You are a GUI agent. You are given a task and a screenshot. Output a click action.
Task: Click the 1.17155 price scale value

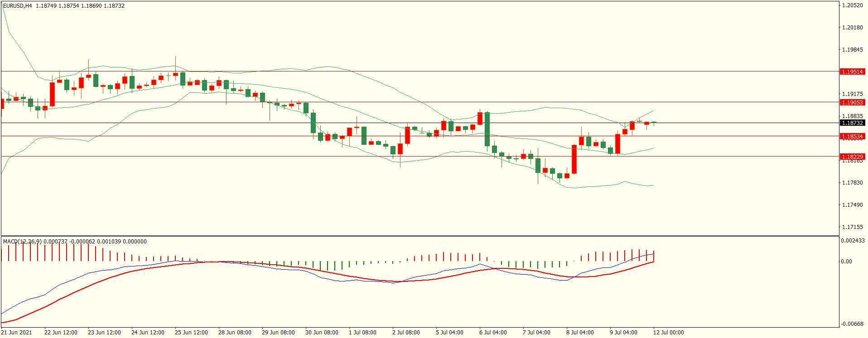tap(852, 227)
